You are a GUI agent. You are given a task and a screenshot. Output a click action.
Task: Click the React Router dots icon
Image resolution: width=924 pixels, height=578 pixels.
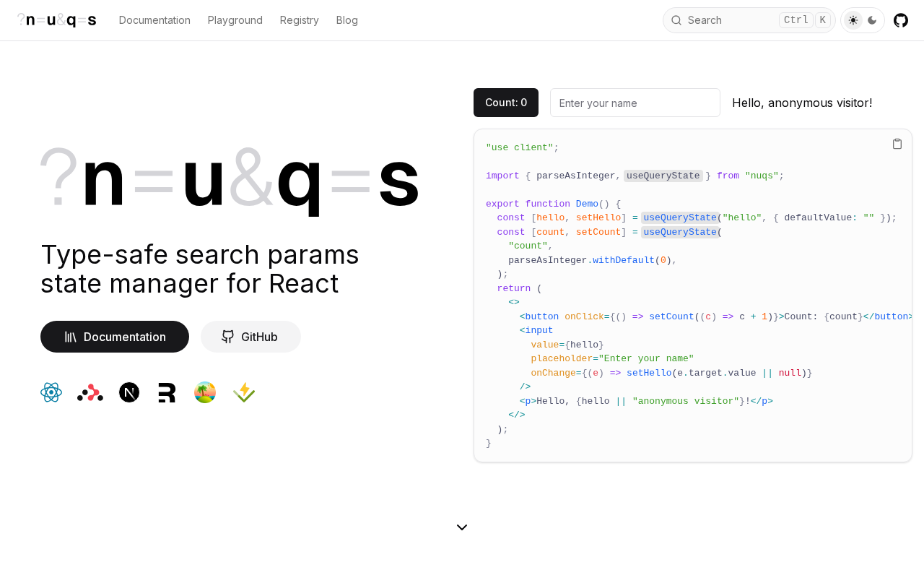pos(90,392)
